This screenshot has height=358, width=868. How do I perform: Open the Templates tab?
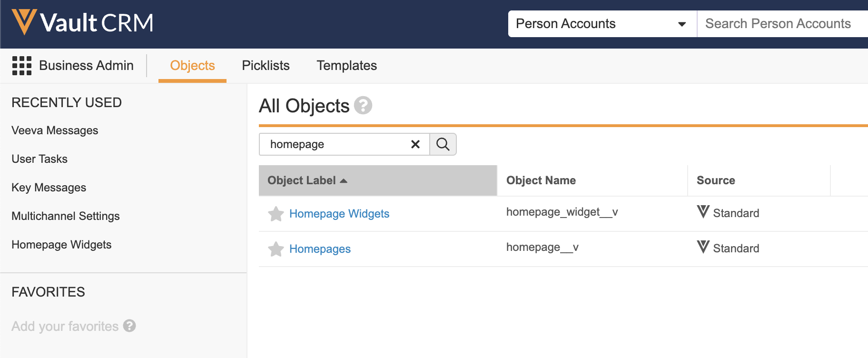pos(346,66)
